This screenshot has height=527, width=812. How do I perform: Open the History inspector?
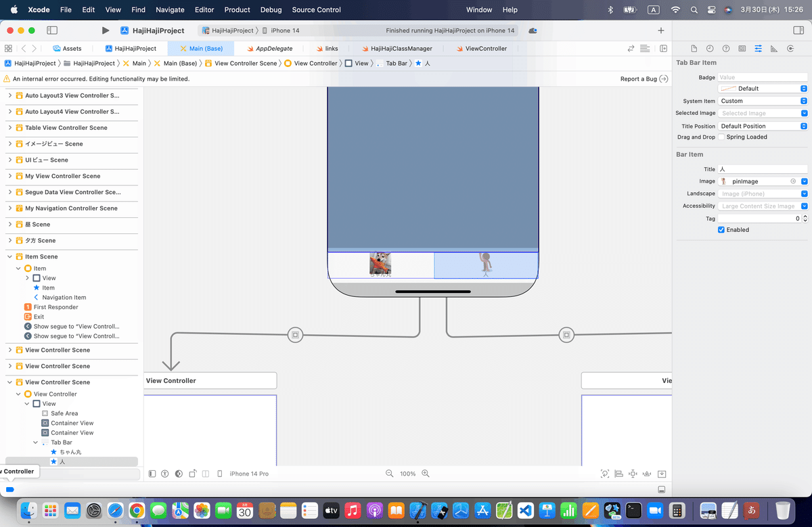[x=710, y=49]
